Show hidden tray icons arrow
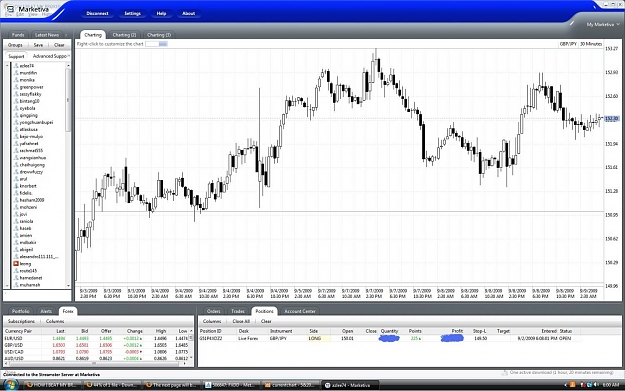The width and height of the screenshot is (625, 391). (x=566, y=385)
